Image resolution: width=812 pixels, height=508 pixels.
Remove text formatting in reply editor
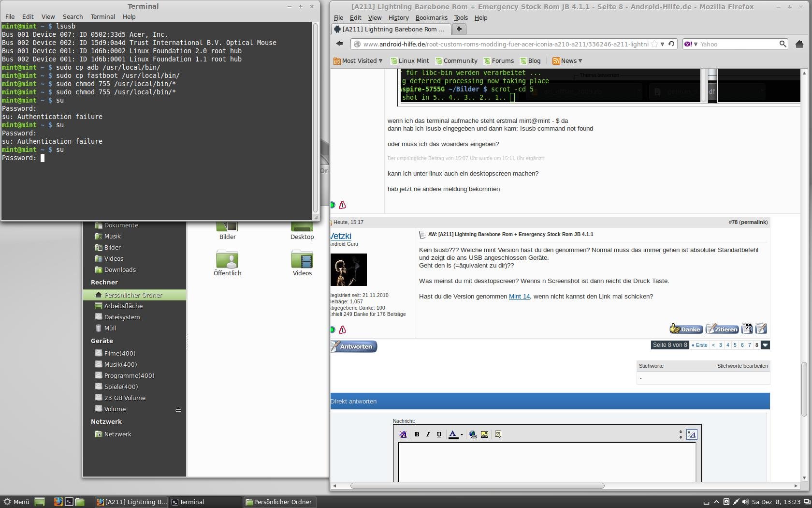coord(403,434)
